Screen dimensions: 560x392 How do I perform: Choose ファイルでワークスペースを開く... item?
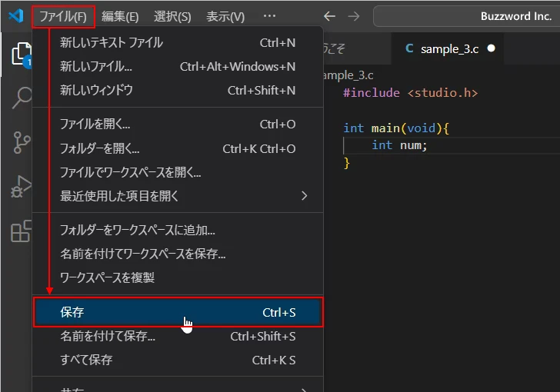(x=178, y=172)
